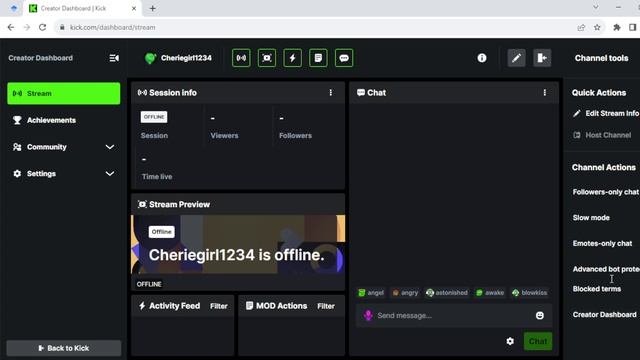Viewport: 640px width, 360px height.
Task: Click the Back to Kick button
Action: pos(64,348)
